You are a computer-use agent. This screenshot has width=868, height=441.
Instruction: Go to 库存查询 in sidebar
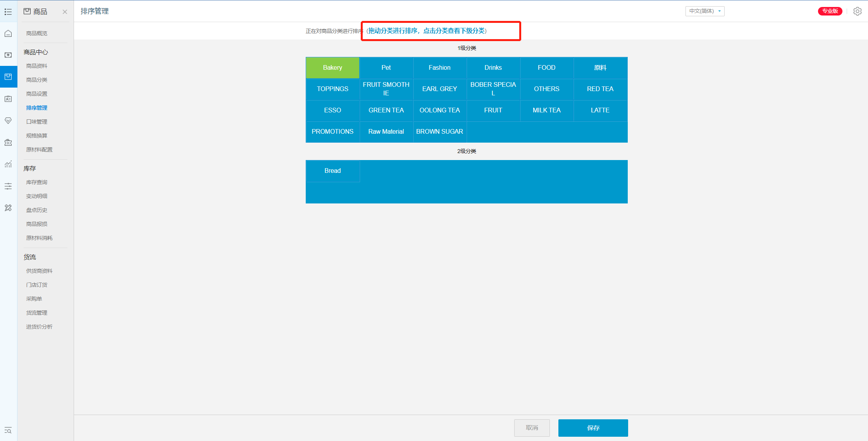[37, 182]
